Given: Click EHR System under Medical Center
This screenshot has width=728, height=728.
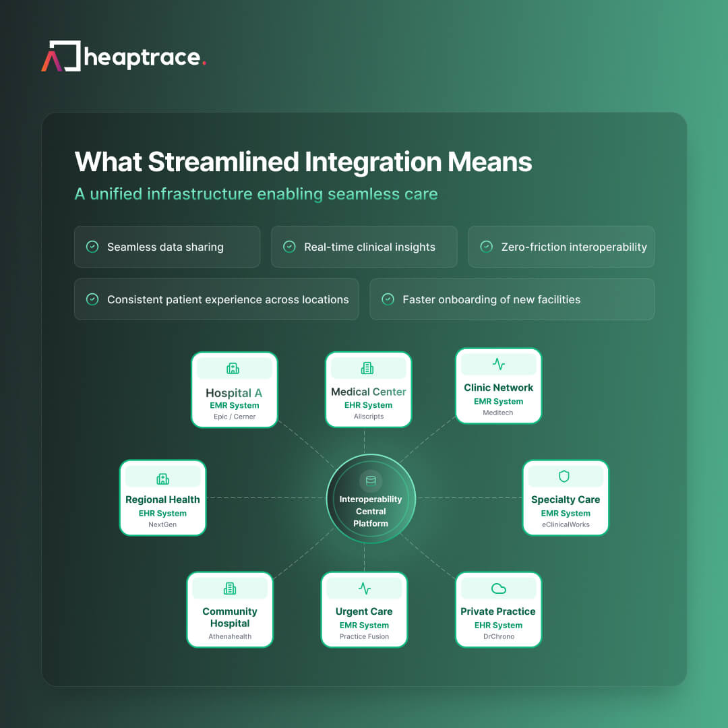Looking at the screenshot, I should click(368, 405).
